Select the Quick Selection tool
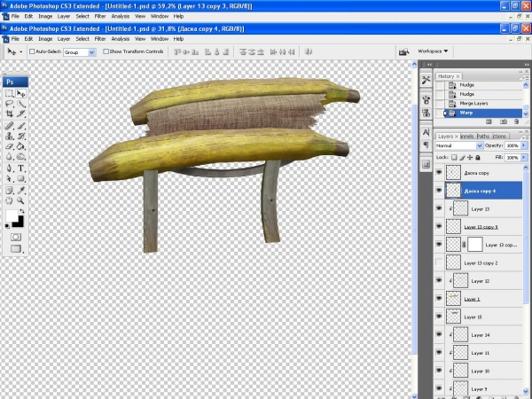The height and width of the screenshot is (399, 532). click(20, 104)
